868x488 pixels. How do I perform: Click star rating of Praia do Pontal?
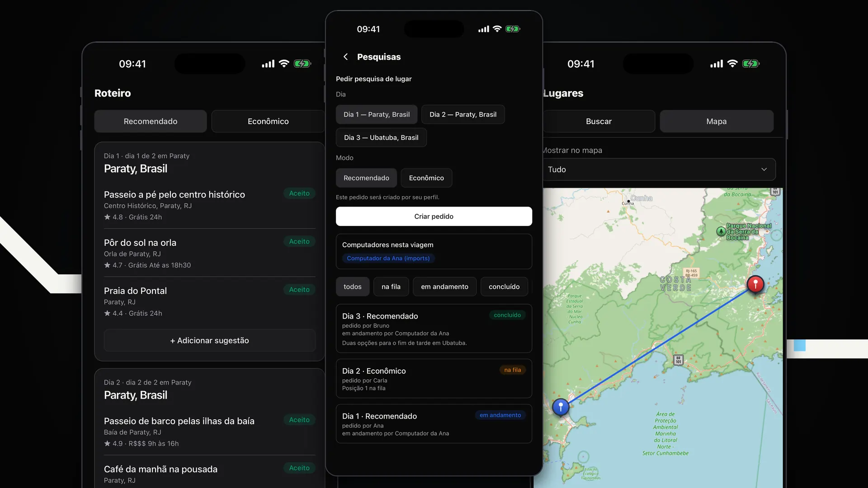tap(113, 313)
